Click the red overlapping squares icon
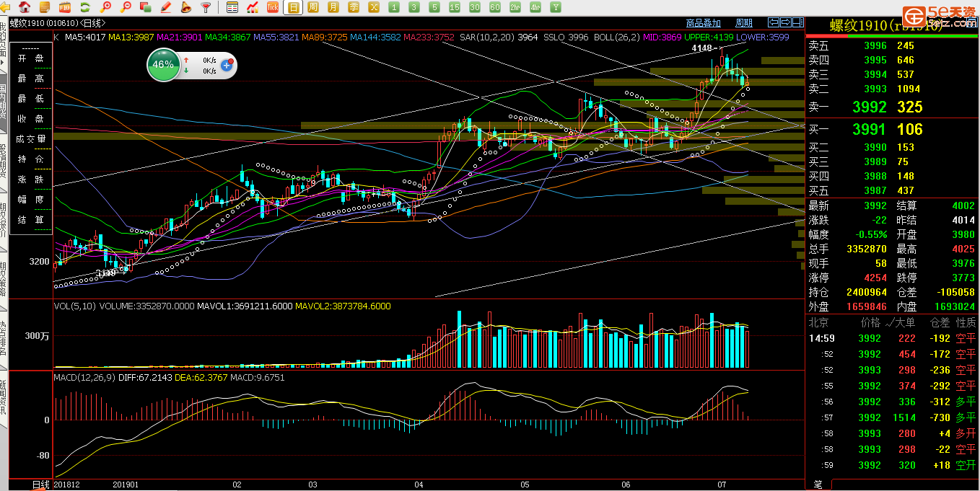Image resolution: width=980 pixels, height=491 pixels. click(x=146, y=7)
